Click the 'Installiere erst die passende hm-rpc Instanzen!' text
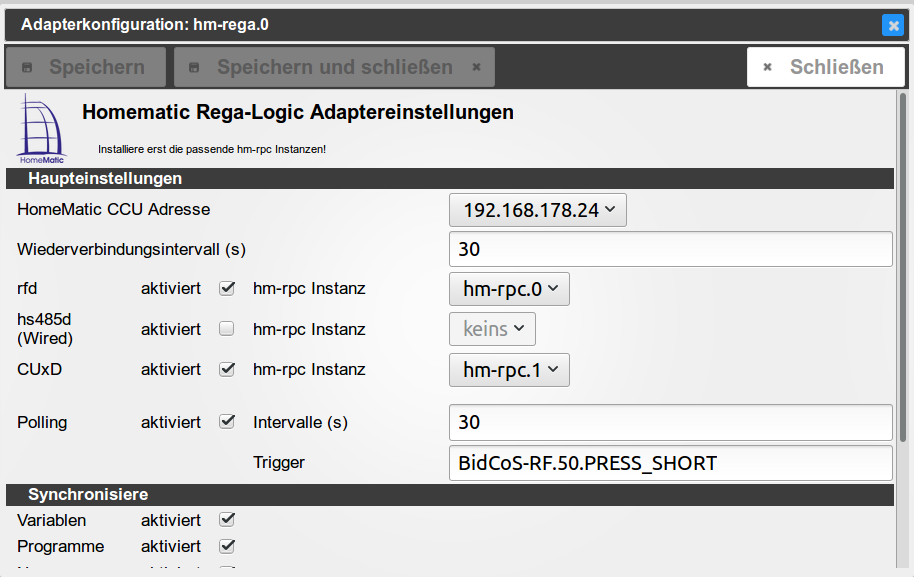This screenshot has height=577, width=914. [212, 149]
